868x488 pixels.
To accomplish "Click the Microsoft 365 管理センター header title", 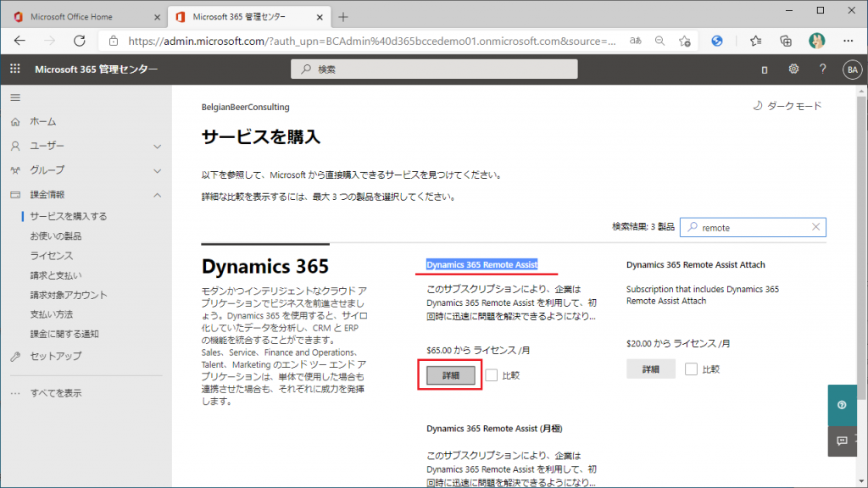I will (x=97, y=69).
